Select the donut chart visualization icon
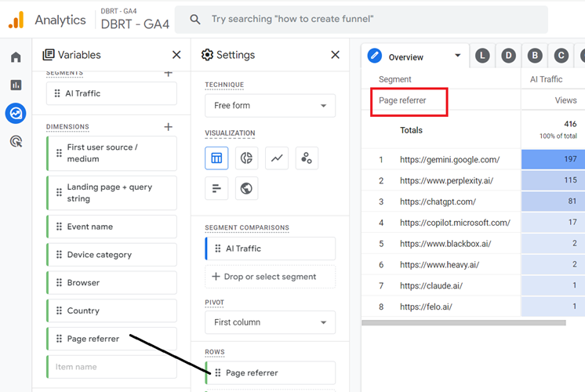The image size is (585, 392). pyautogui.click(x=246, y=158)
